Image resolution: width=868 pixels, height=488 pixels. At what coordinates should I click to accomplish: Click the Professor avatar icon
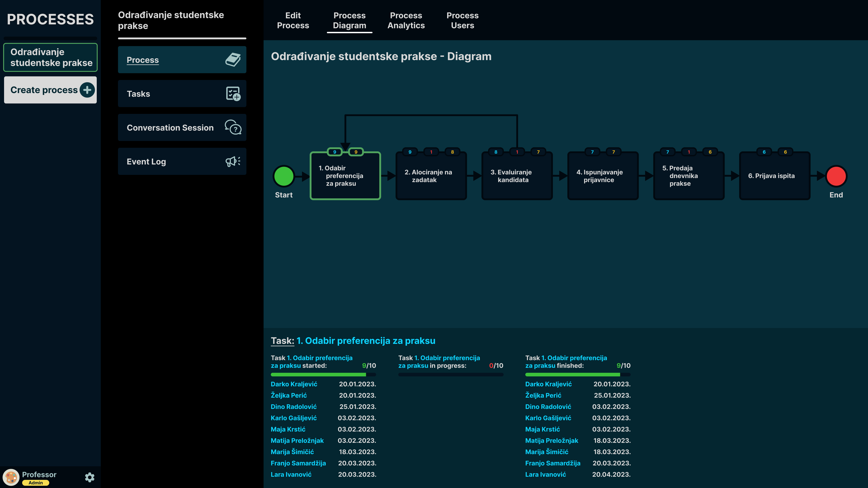click(11, 477)
